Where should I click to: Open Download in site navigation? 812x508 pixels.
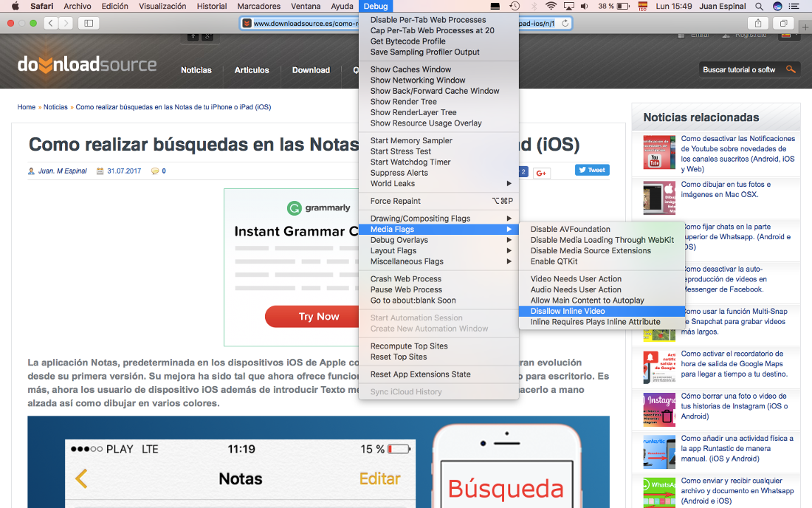pyautogui.click(x=311, y=70)
